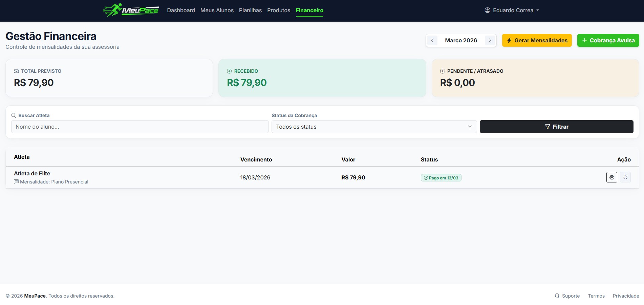Apply filters with Filtrar button
The image size is (644, 305).
(x=556, y=127)
